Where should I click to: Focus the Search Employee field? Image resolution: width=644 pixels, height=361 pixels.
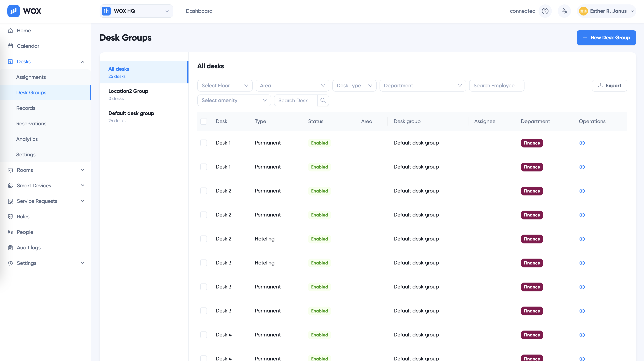coord(496,86)
